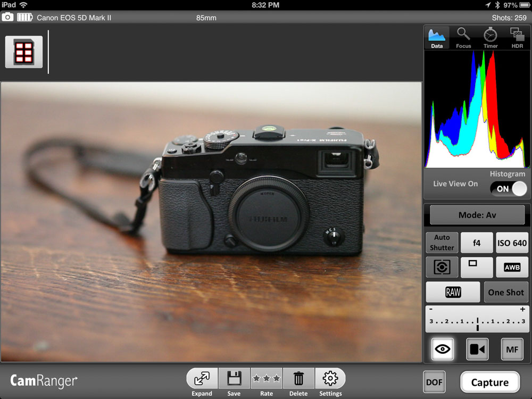Switch to the Focus tab
The height and width of the screenshot is (399, 532).
[463, 38]
